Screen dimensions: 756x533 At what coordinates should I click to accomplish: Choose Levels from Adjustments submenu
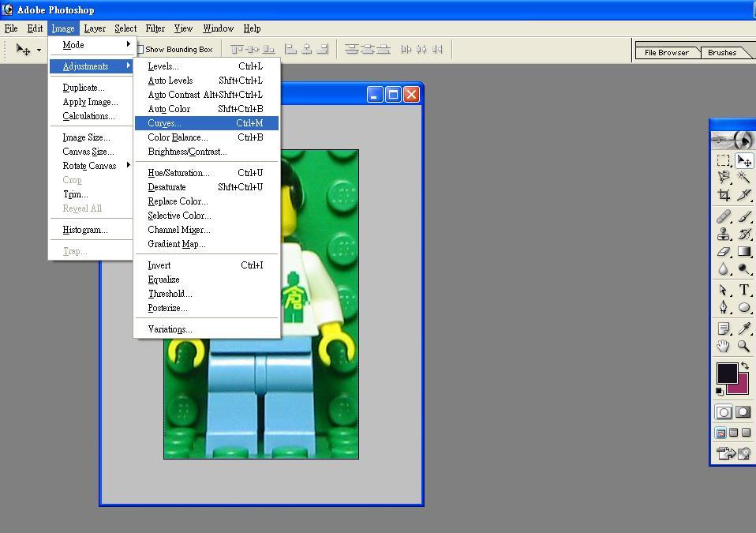pyautogui.click(x=206, y=66)
